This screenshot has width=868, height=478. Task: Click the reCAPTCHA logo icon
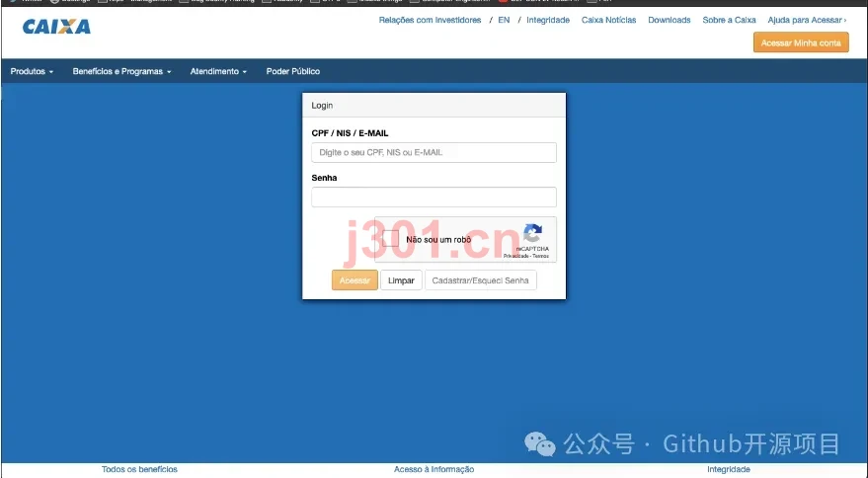pyautogui.click(x=532, y=233)
